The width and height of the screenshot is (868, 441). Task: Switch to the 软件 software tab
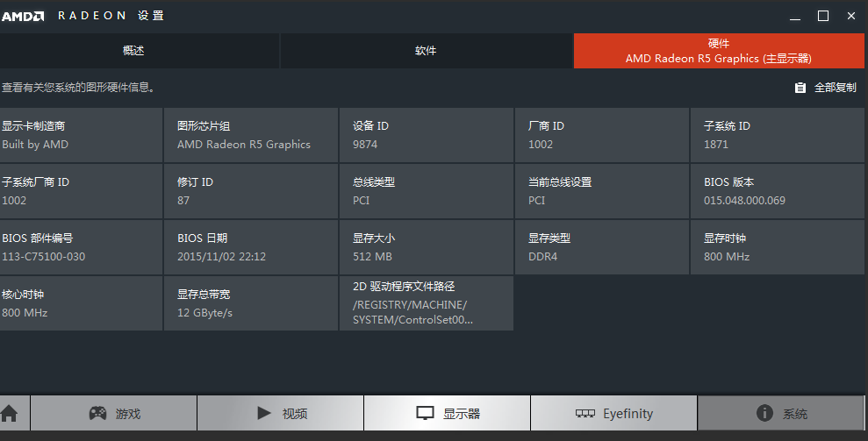pos(426,51)
